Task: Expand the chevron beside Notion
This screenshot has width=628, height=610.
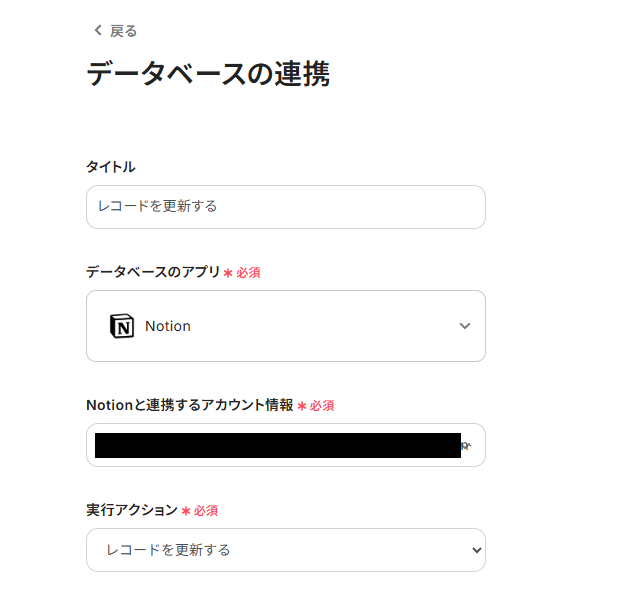Action: point(464,326)
